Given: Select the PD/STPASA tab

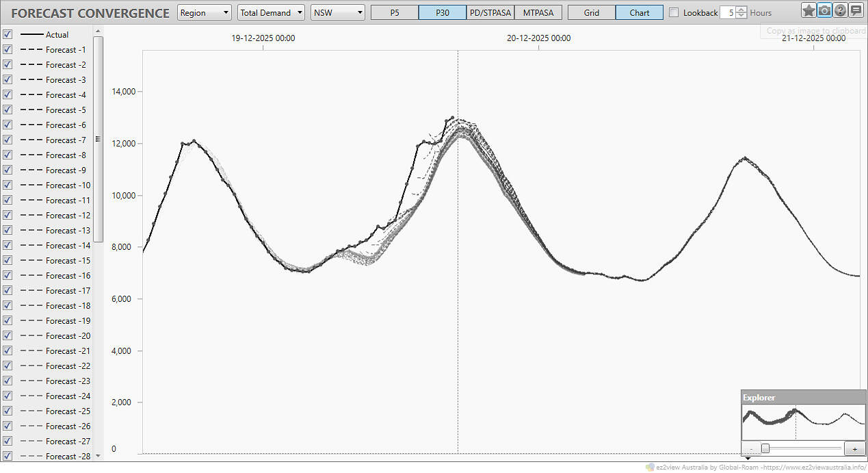Looking at the screenshot, I should click(490, 12).
